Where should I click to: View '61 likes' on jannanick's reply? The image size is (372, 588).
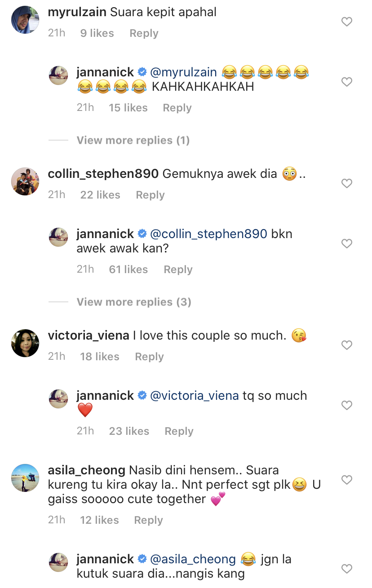128,270
